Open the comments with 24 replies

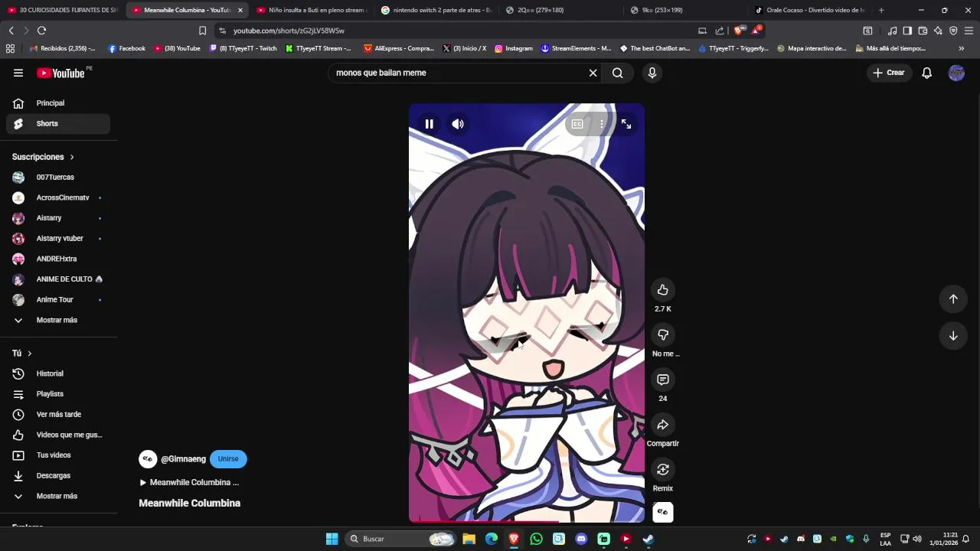tap(663, 380)
